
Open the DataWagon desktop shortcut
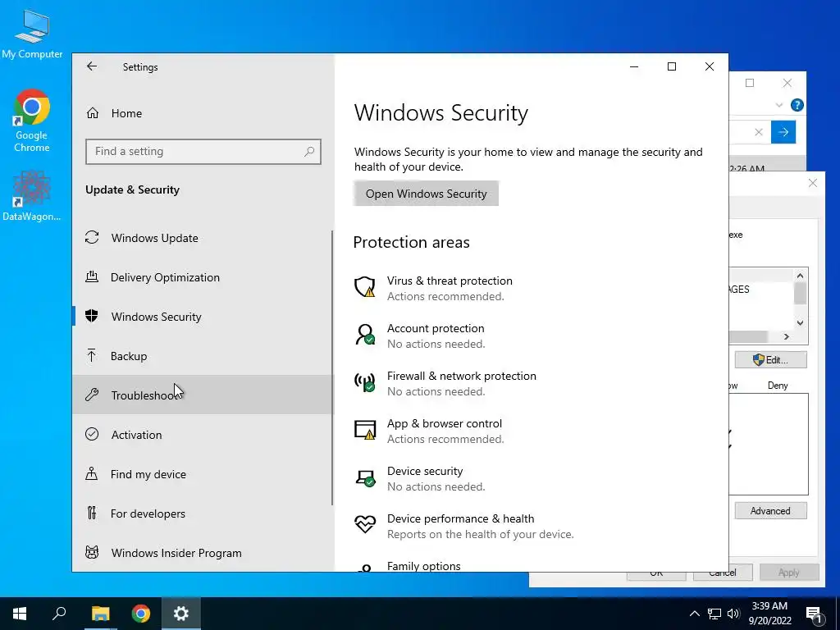[x=32, y=196]
